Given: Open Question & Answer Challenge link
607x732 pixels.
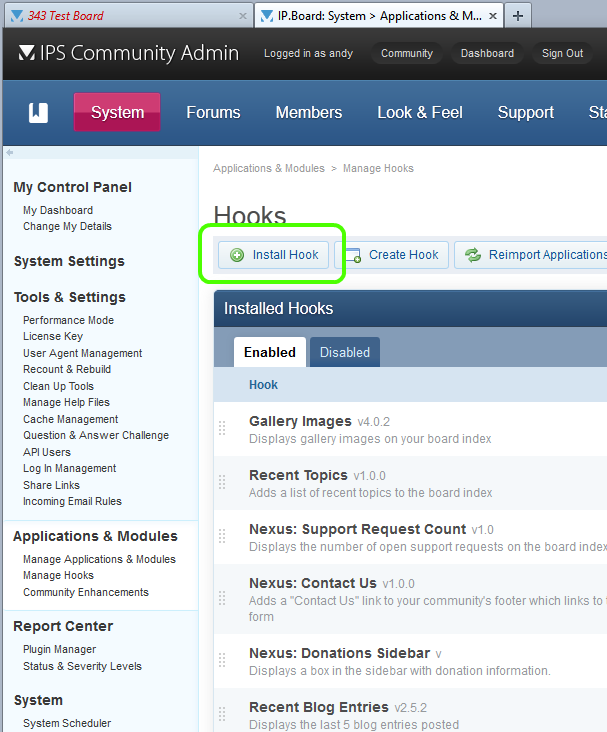Looking at the screenshot, I should pyautogui.click(x=96, y=435).
